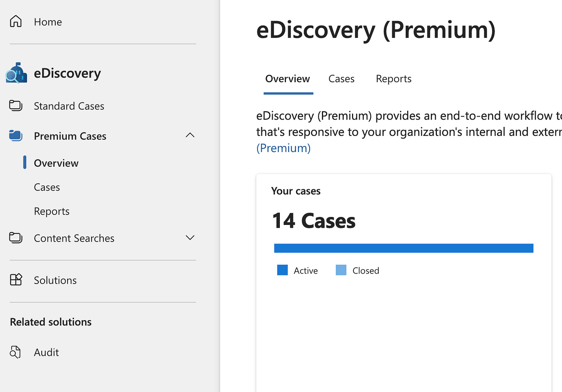Open Reports under Premium Cases
The height and width of the screenshot is (392, 562).
pos(52,211)
